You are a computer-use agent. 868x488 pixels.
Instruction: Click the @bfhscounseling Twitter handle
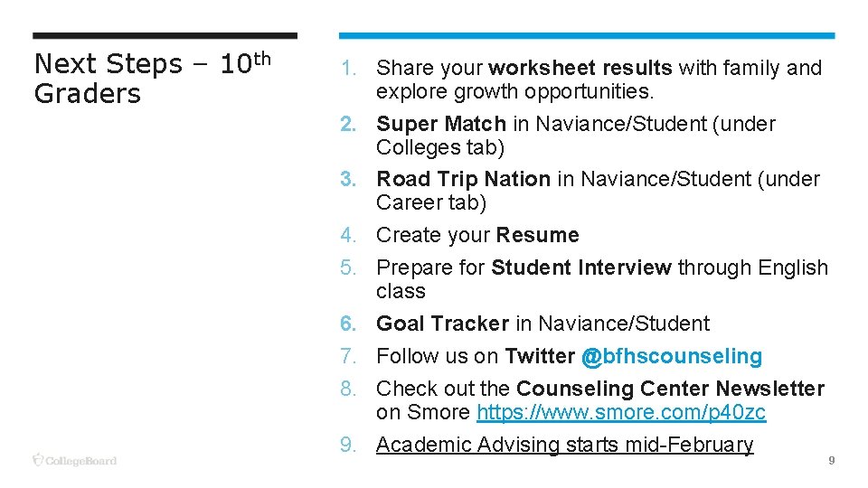pos(672,356)
